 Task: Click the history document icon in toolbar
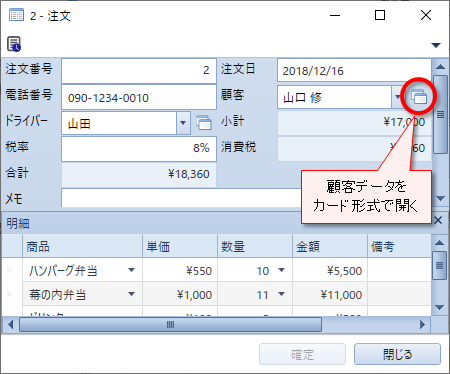pos(14,44)
